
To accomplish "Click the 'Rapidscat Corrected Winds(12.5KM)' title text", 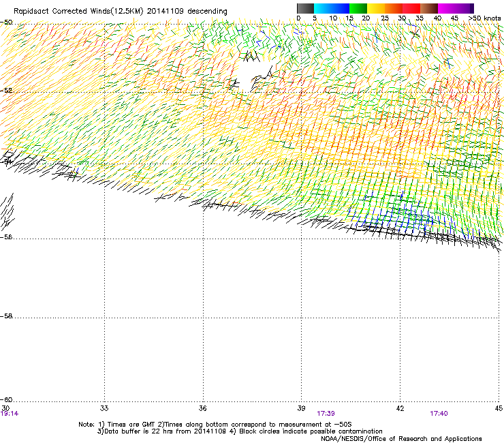I will [78, 12].
